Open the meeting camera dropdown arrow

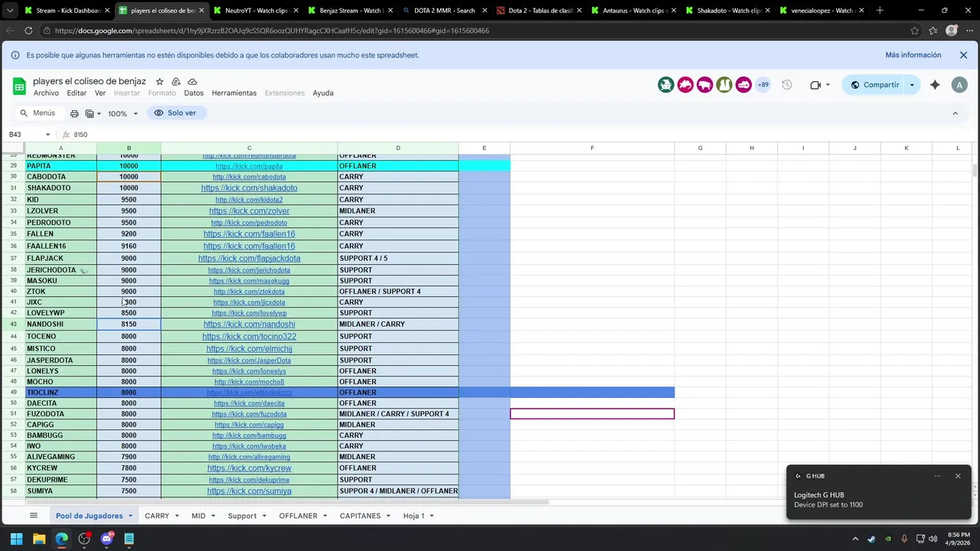click(x=828, y=85)
